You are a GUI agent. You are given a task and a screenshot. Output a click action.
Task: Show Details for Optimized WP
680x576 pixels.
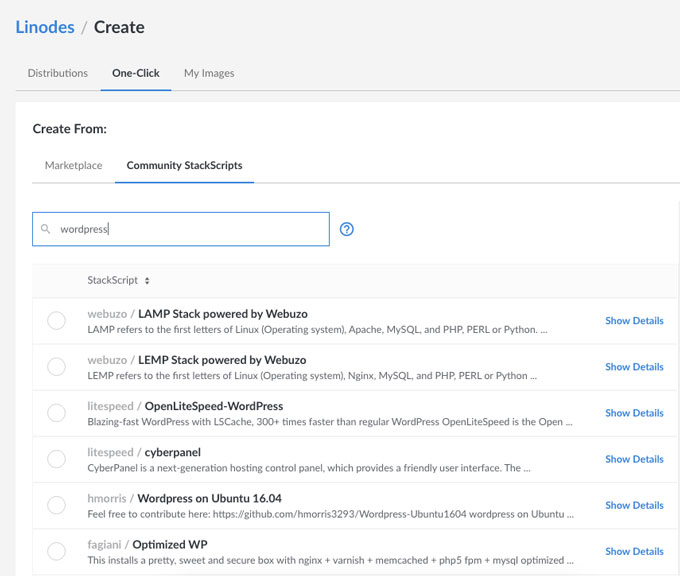tap(634, 551)
